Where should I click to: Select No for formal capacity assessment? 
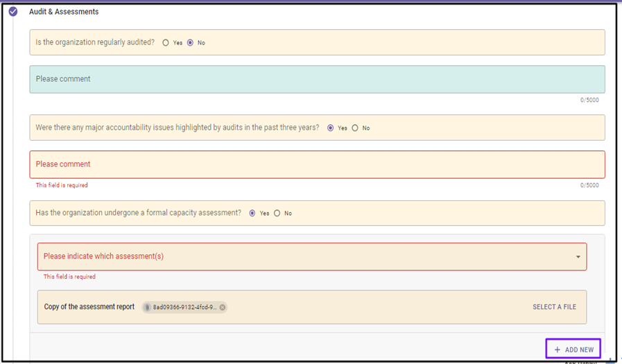tap(277, 214)
